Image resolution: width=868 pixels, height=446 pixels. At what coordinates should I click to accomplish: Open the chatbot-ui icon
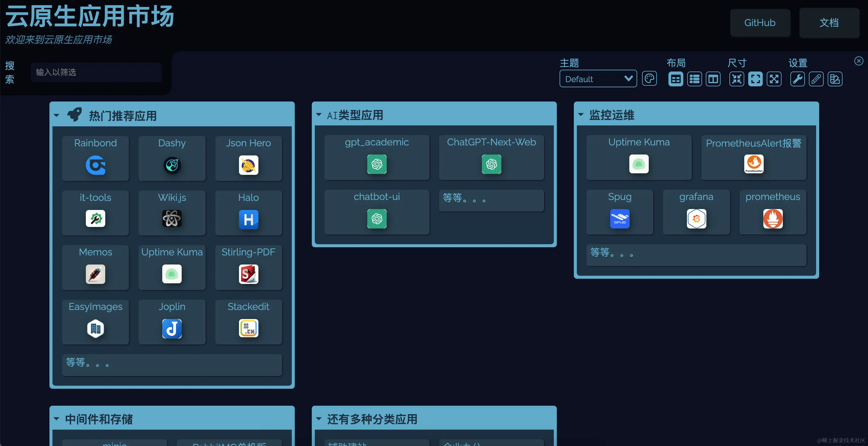pyautogui.click(x=377, y=219)
